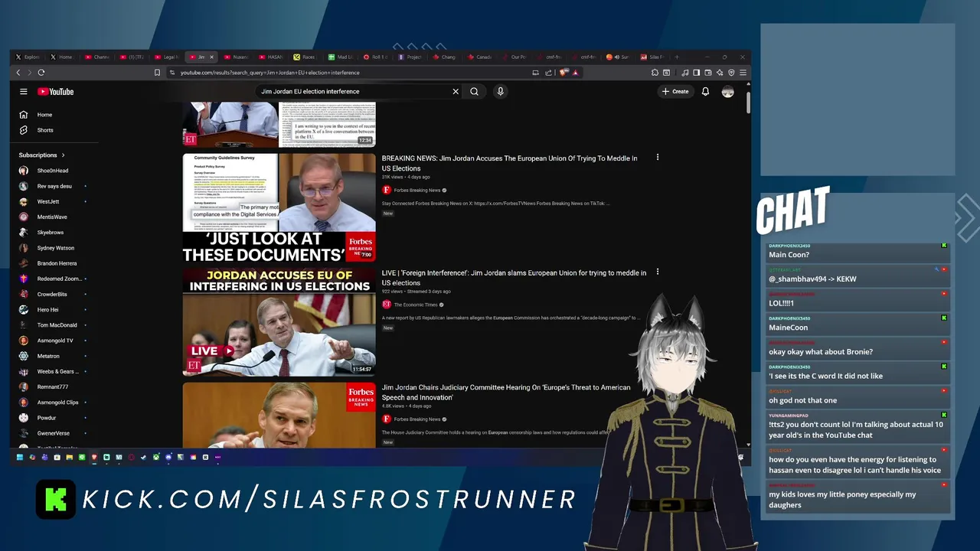This screenshot has height=551, width=980.
Task: Close the active 'Jim' browser tab
Action: (211, 57)
